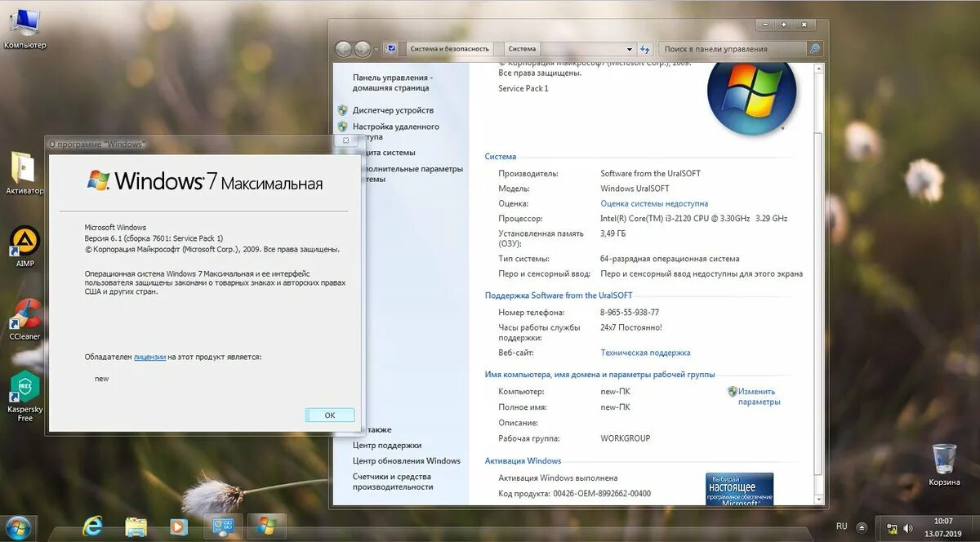Open Центр поддержки in sidebar

click(387, 446)
